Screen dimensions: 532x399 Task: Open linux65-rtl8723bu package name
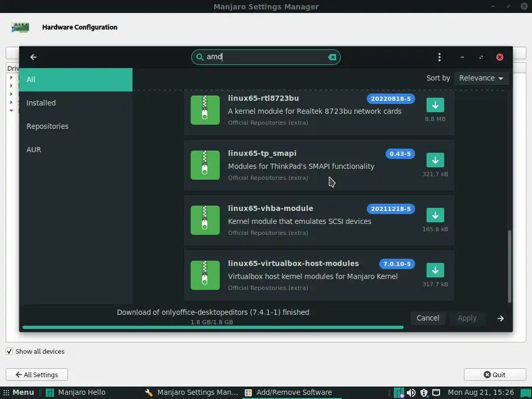(263, 98)
